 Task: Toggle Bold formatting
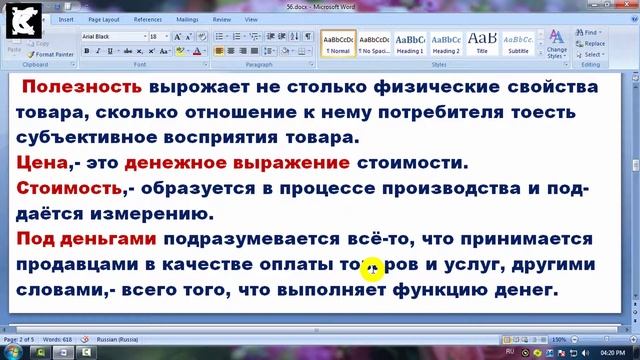(87, 51)
